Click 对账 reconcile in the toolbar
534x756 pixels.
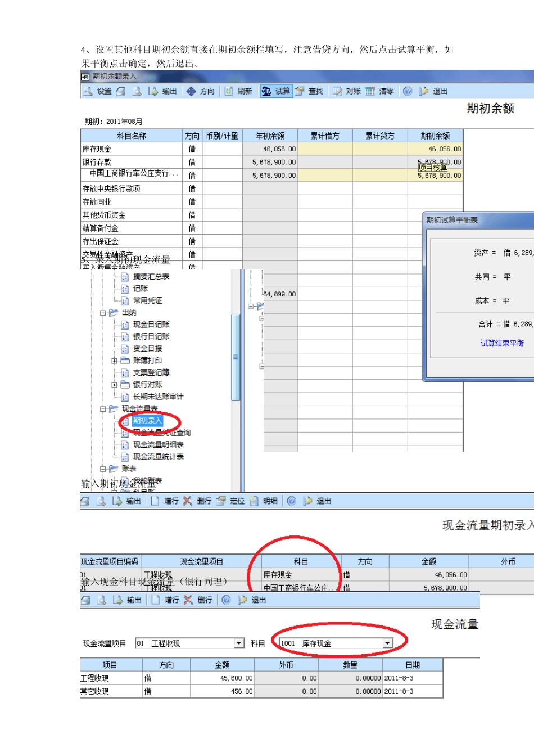[346, 91]
